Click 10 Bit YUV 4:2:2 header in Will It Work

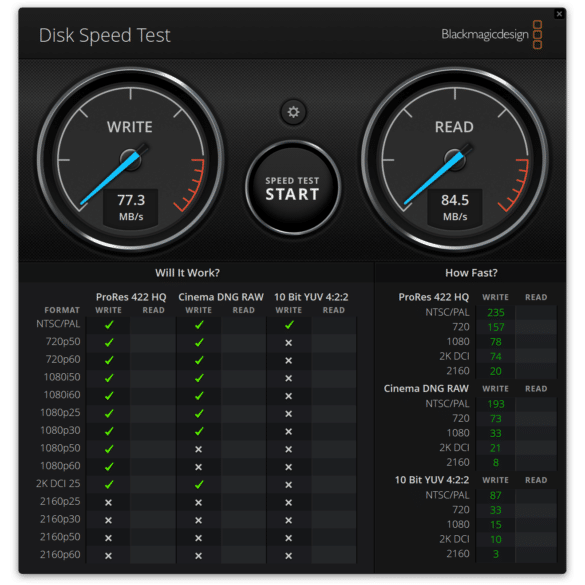coord(311,297)
